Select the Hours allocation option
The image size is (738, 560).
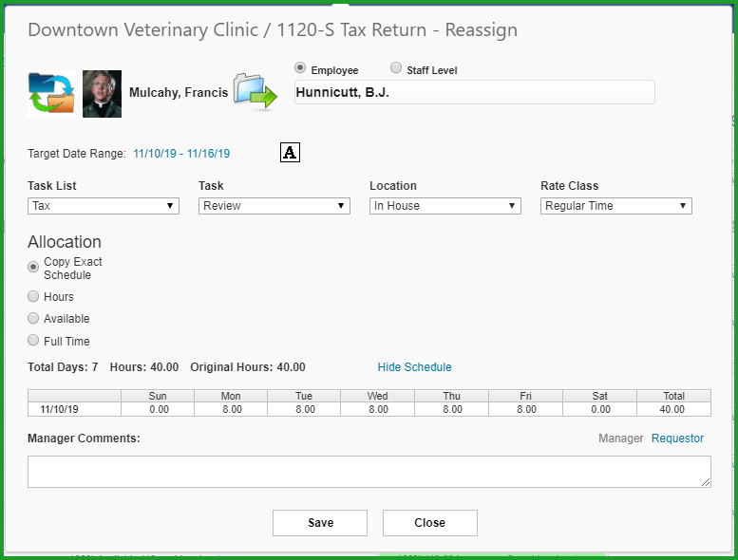point(33,296)
